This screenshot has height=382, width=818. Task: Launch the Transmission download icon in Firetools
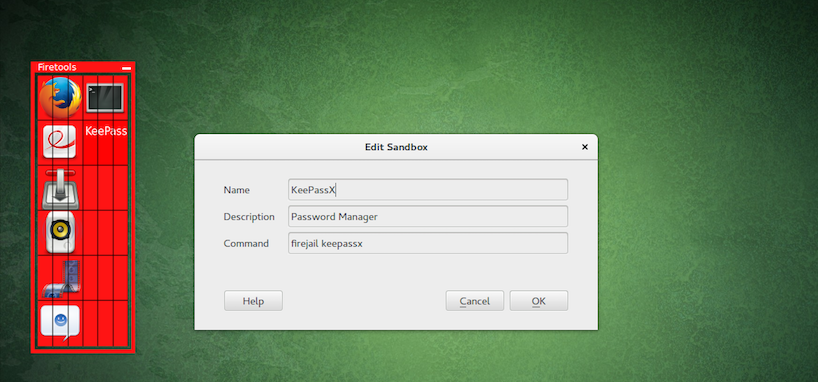pos(61,188)
